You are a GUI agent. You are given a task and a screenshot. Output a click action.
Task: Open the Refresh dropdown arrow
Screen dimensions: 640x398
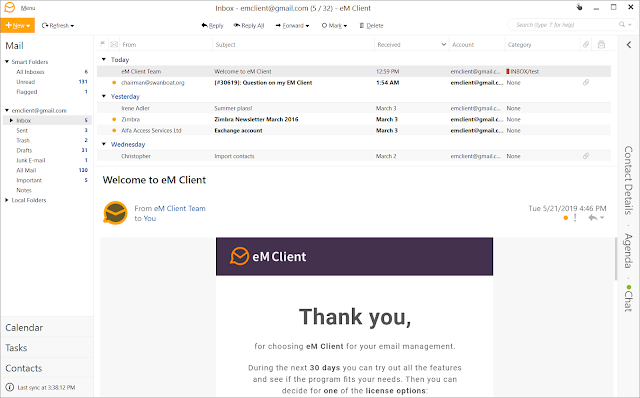(72, 26)
